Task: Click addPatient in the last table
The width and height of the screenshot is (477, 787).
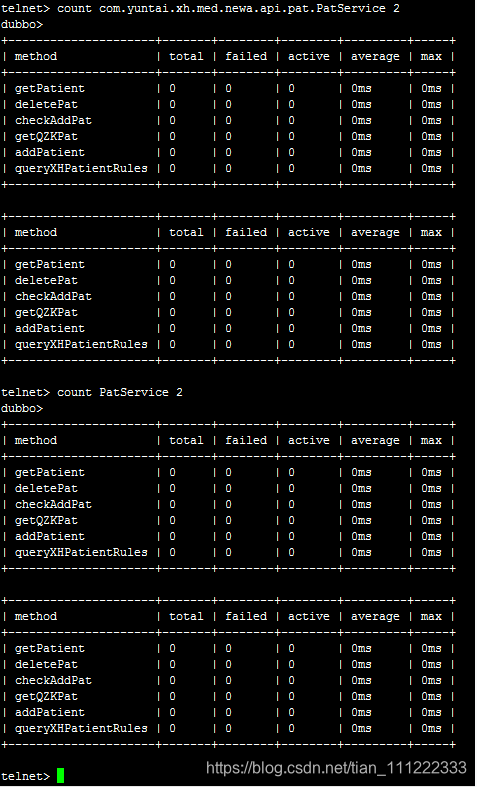Action: [x=50, y=712]
